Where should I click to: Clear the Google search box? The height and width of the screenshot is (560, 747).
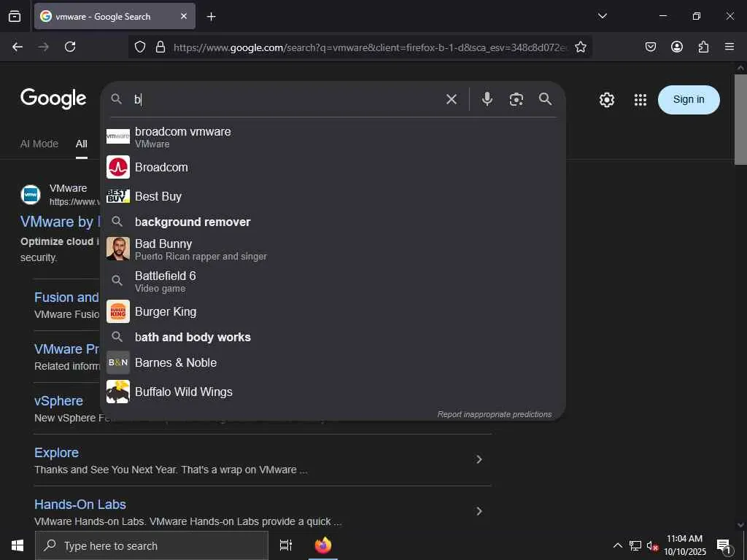(x=451, y=99)
